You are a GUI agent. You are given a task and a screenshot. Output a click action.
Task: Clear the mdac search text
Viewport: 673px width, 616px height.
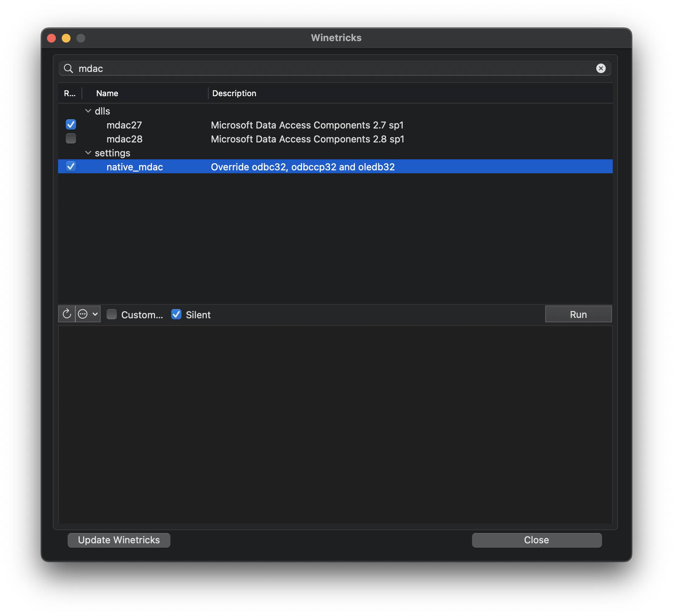pyautogui.click(x=601, y=68)
